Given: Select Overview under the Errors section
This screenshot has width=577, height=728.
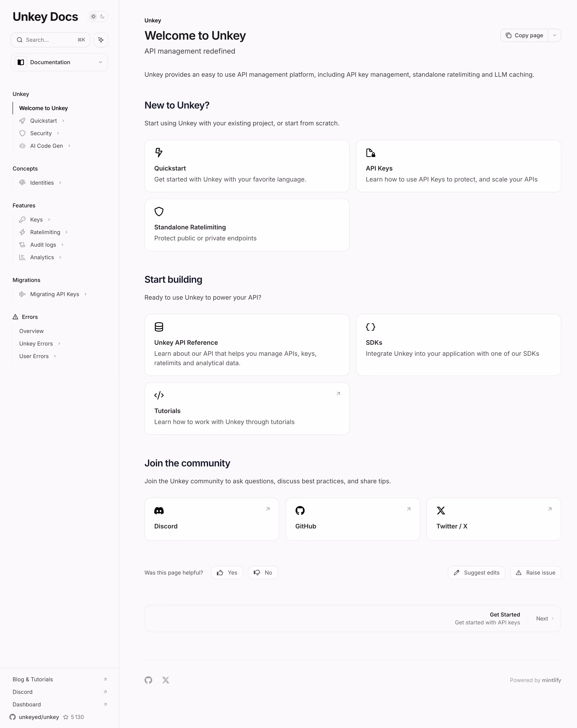Looking at the screenshot, I should pos(31,331).
